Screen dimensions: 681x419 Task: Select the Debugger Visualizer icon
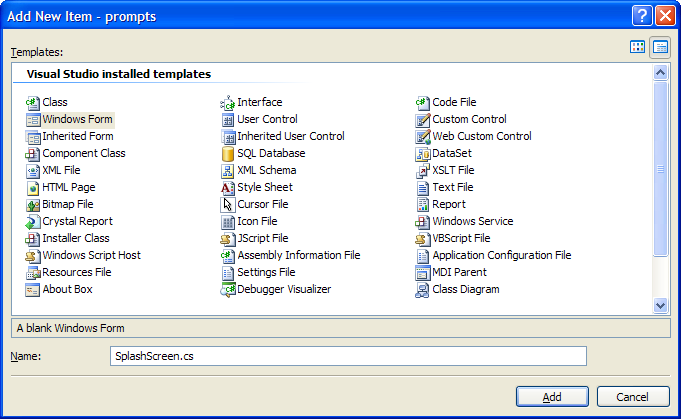(x=227, y=290)
